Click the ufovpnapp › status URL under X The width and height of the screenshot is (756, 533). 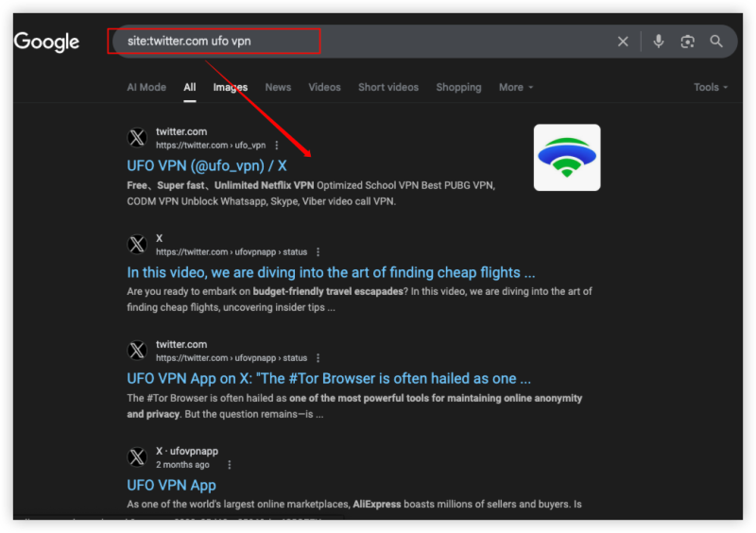coord(232,251)
